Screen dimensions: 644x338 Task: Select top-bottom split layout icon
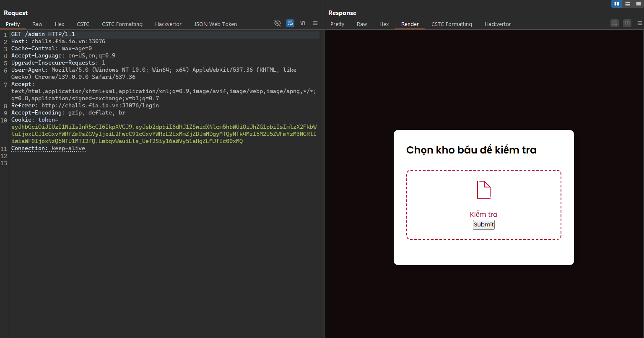pyautogui.click(x=627, y=4)
